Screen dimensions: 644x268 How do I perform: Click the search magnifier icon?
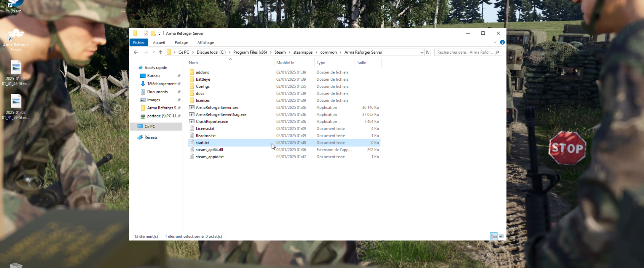click(x=497, y=52)
